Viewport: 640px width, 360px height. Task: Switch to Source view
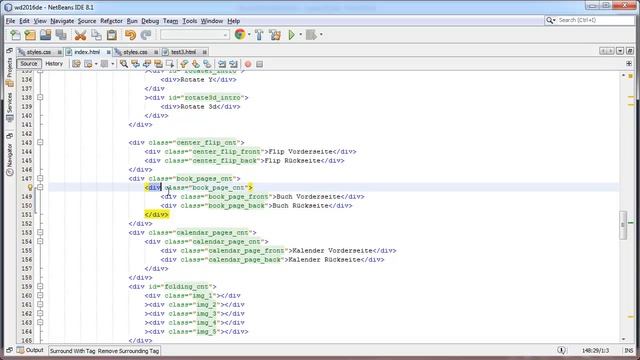[x=29, y=64]
